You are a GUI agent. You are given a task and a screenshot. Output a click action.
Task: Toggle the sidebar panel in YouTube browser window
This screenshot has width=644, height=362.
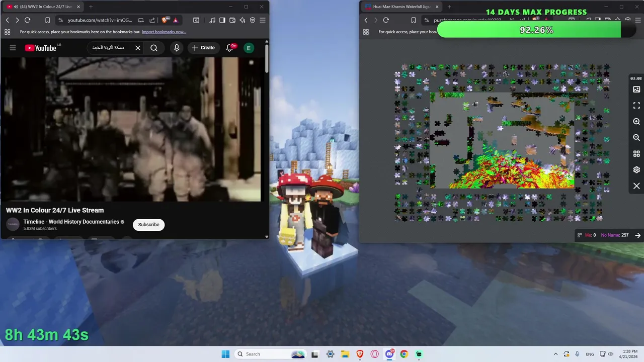(222, 20)
